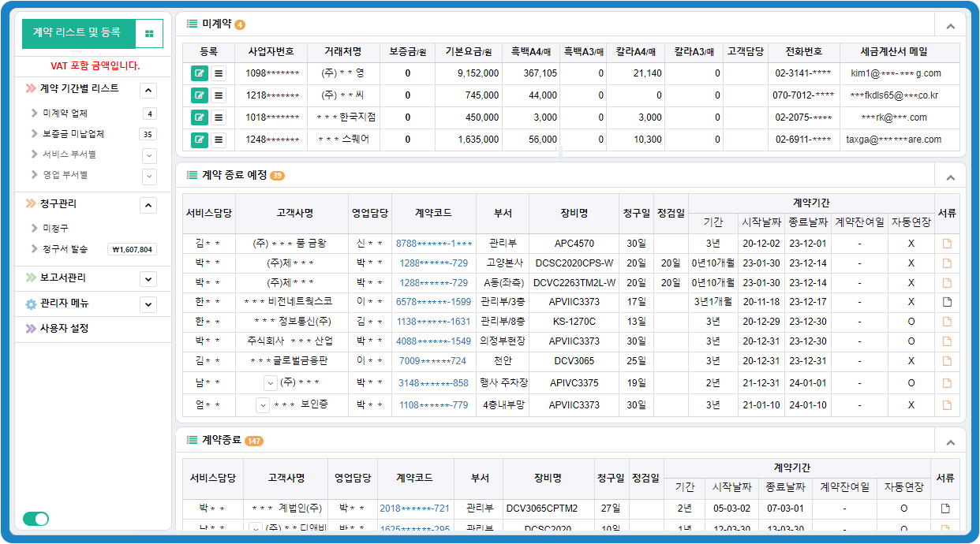The image size is (980, 544).
Task: Open contract code link 8788*******-1***
Action: [x=434, y=244]
